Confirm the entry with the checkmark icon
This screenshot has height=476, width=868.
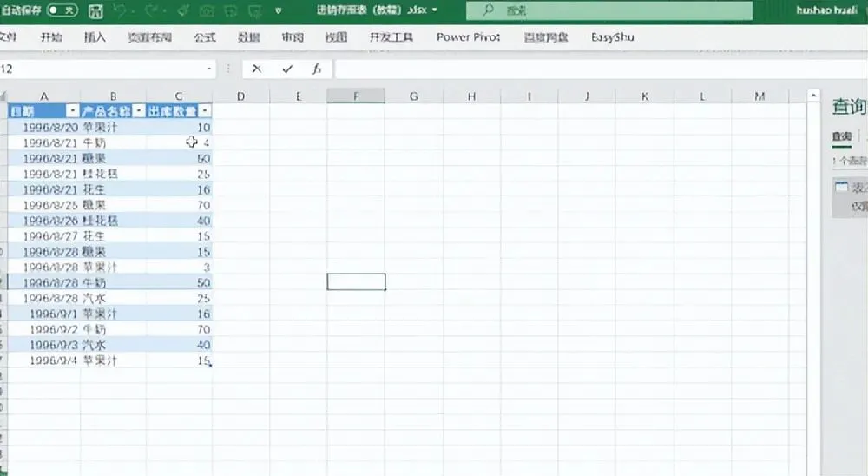click(286, 69)
